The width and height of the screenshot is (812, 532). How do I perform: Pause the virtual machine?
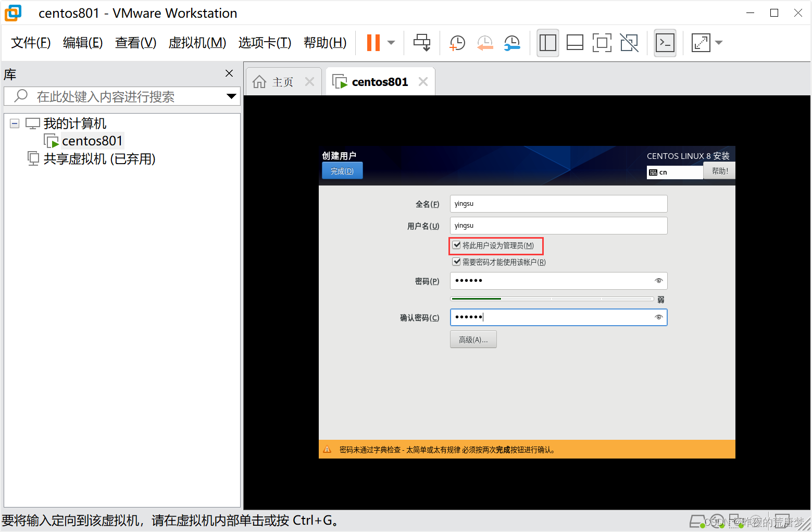tap(373, 43)
